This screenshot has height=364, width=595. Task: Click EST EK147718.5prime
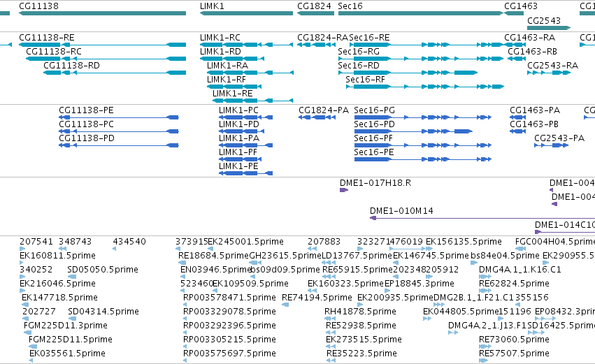(59, 298)
